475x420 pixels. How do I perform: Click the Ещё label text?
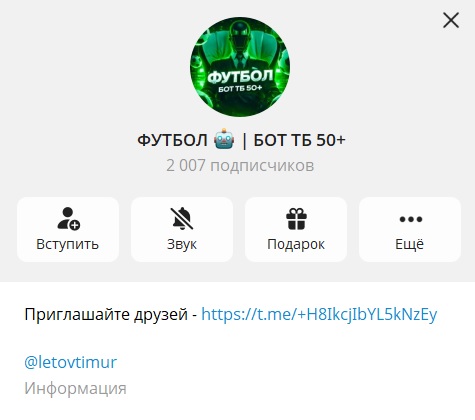coord(410,244)
